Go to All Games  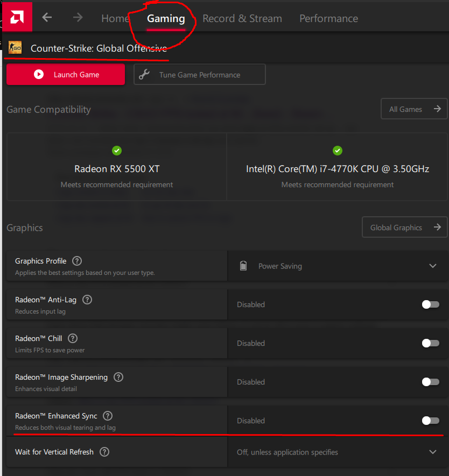tap(414, 109)
